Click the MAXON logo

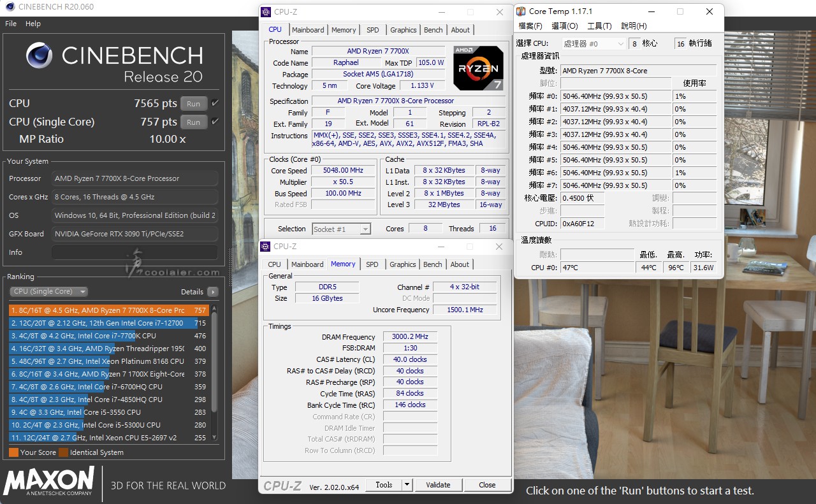(48, 480)
